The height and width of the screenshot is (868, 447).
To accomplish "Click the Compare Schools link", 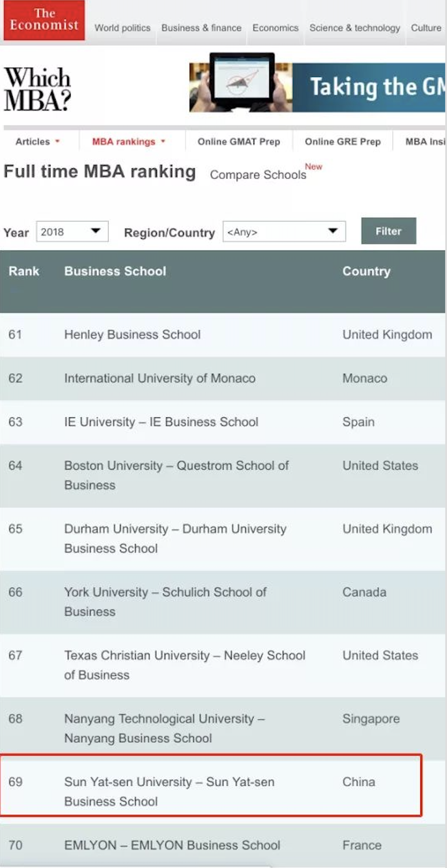I will coord(258,175).
